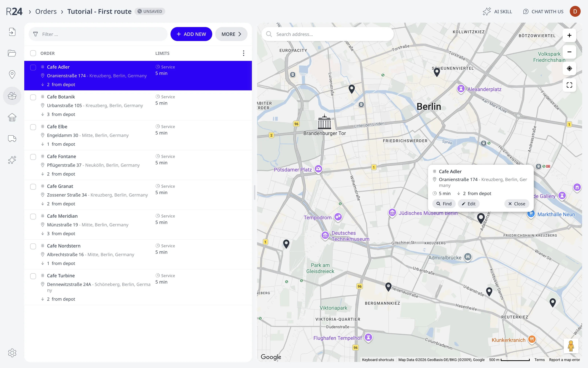
Task: Focus the Search address field
Action: tap(327, 34)
